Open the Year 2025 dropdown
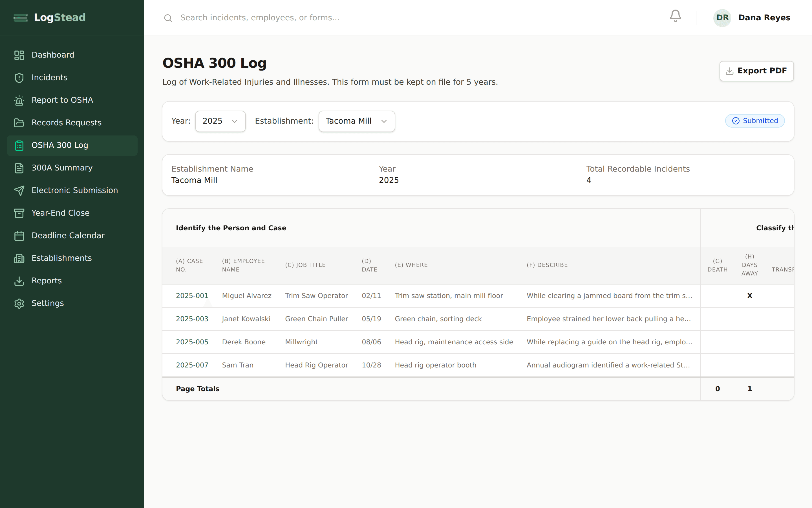The width and height of the screenshot is (812, 508). coord(220,121)
